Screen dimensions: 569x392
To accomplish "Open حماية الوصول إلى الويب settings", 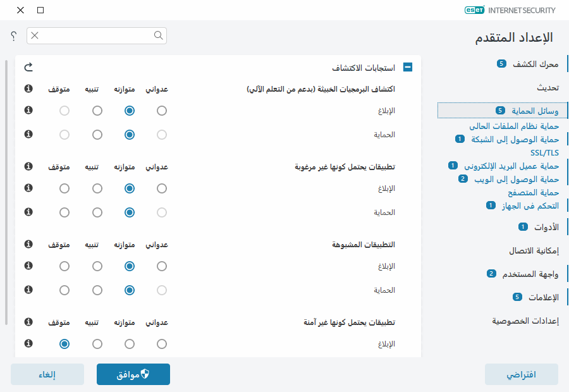I will (x=518, y=179).
